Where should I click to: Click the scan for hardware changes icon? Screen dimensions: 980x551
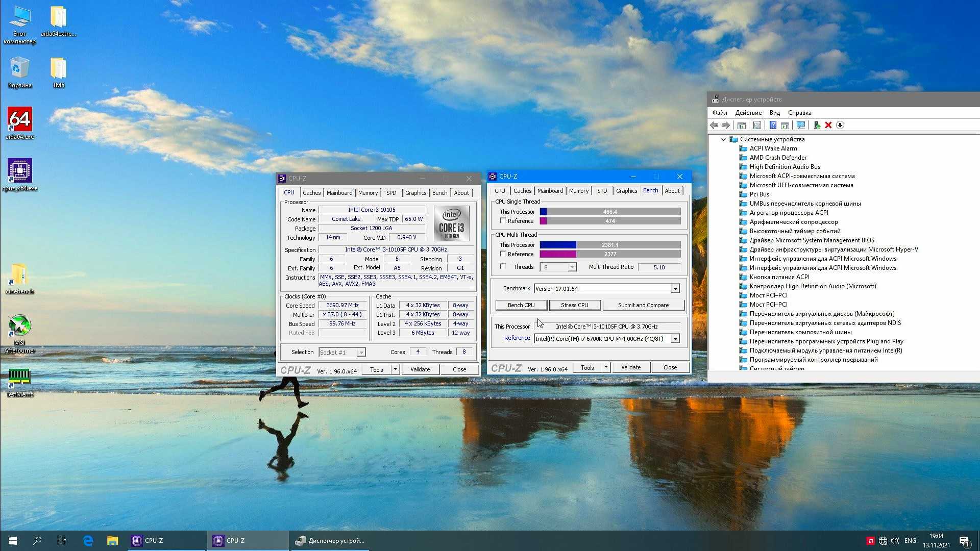tap(801, 125)
